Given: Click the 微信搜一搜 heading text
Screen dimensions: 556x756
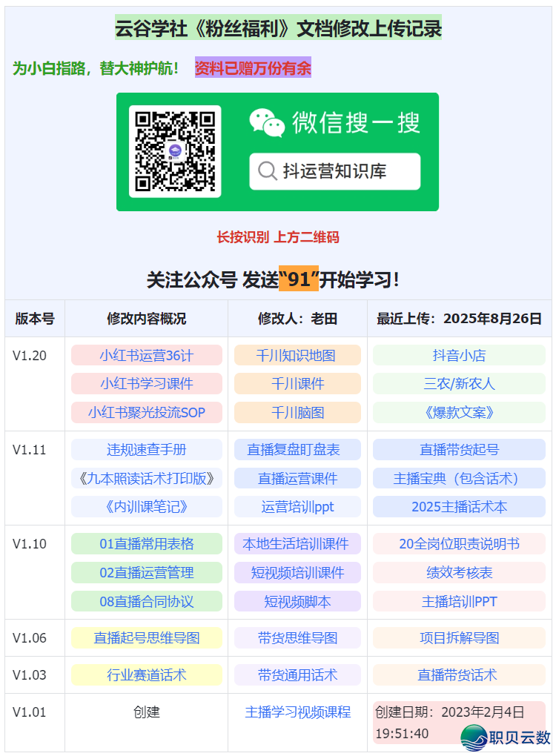Looking at the screenshot, I should pos(356,122).
